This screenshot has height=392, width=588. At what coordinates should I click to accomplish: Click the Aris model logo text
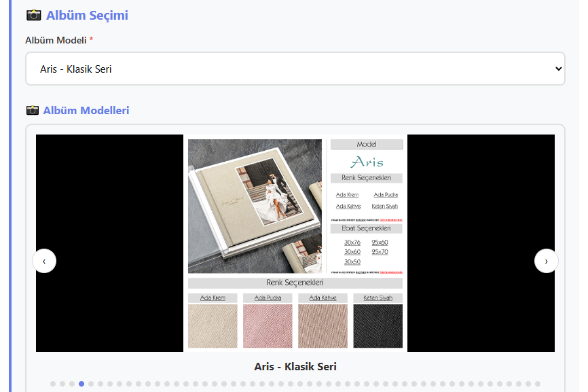tap(367, 162)
